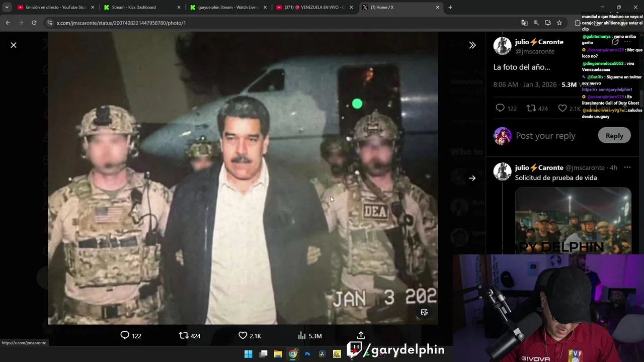Viewport: 644px width, 362px height.
Task: Reload the current page
Action: click(x=34, y=23)
